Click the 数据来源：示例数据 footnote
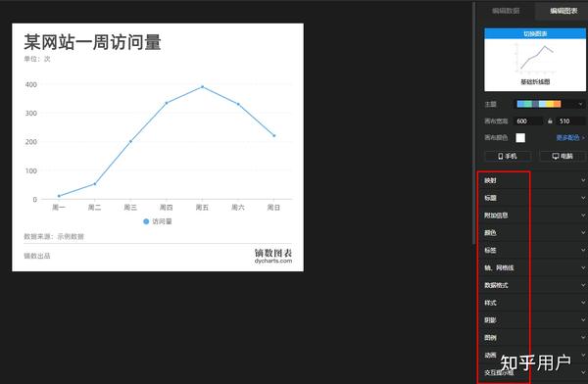Screen dimensions: 588x384 (x=54, y=236)
